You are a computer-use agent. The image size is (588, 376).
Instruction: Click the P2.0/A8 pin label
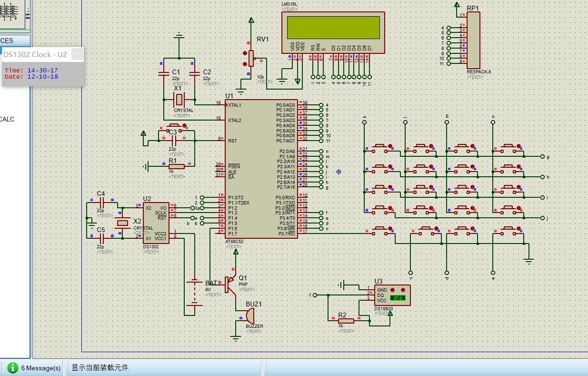coord(287,151)
